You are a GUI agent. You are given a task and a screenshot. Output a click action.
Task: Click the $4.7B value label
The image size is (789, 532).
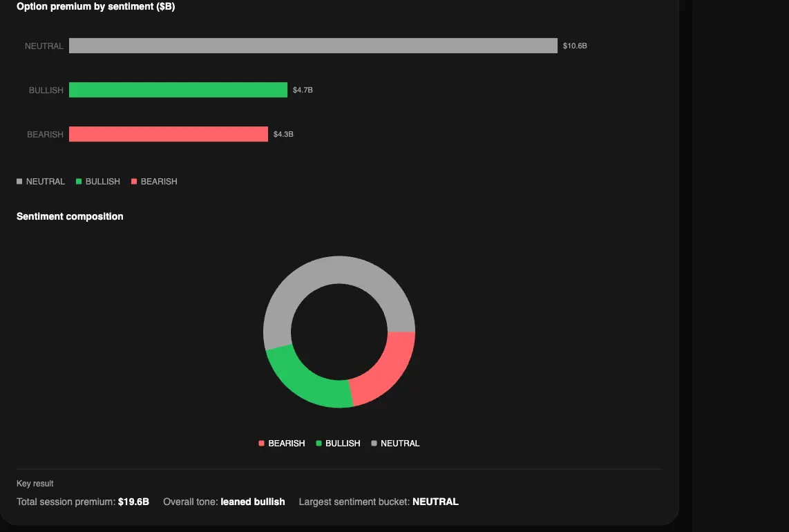pos(303,90)
